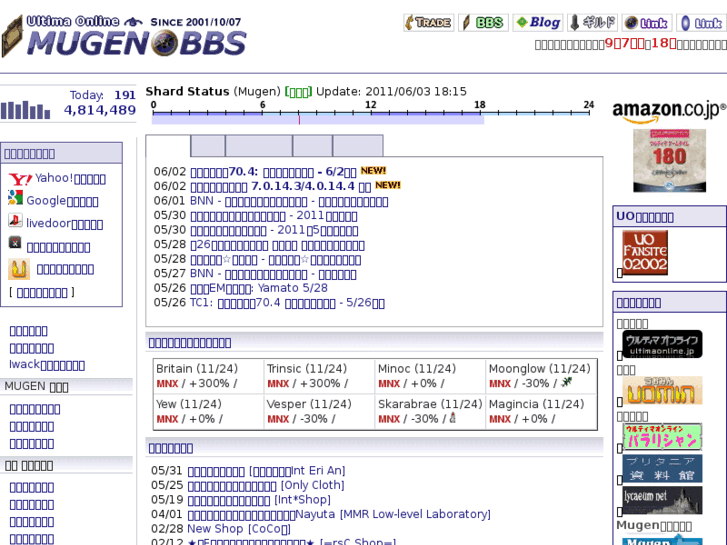The height and width of the screenshot is (545, 727).
Task: Open the Blog header button
Action: 538,23
